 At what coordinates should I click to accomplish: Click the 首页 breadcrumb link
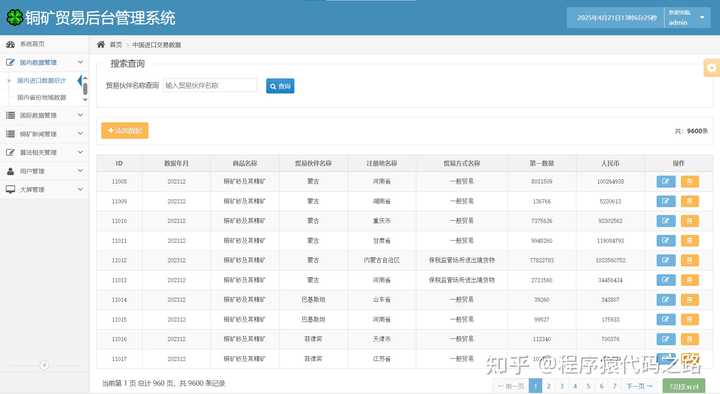point(116,45)
